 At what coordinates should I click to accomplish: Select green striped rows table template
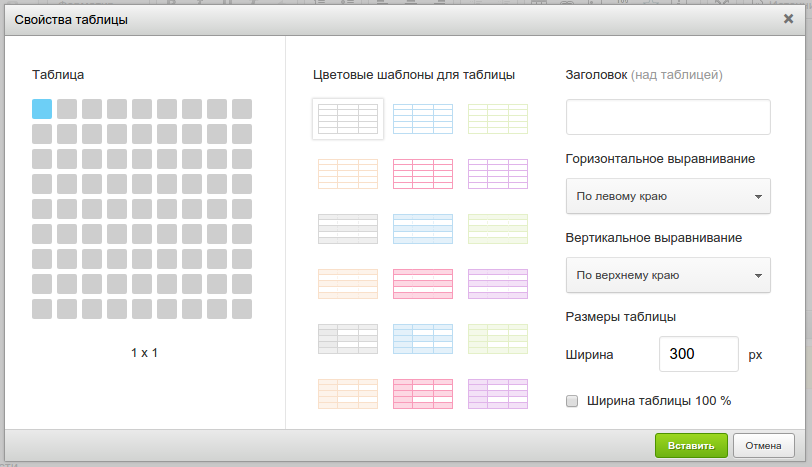point(498,229)
